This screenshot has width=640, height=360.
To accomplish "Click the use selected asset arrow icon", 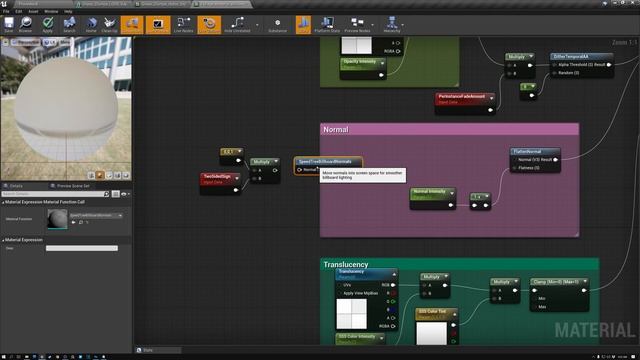I will tap(73, 222).
